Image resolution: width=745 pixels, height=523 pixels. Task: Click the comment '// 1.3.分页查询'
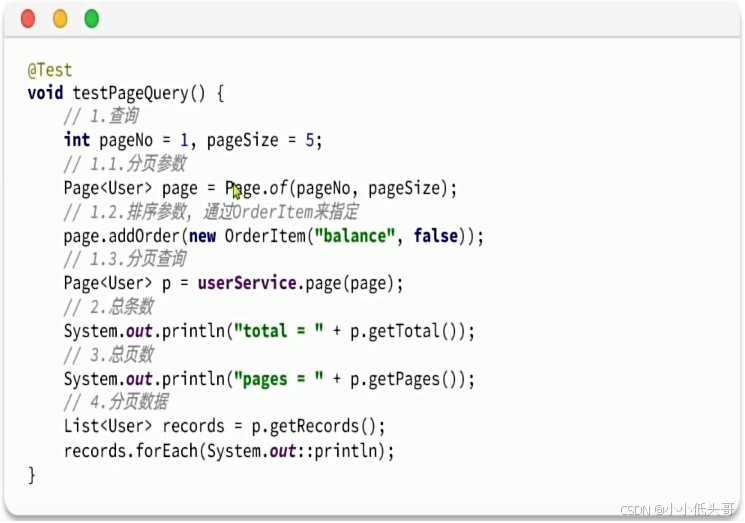[125, 259]
